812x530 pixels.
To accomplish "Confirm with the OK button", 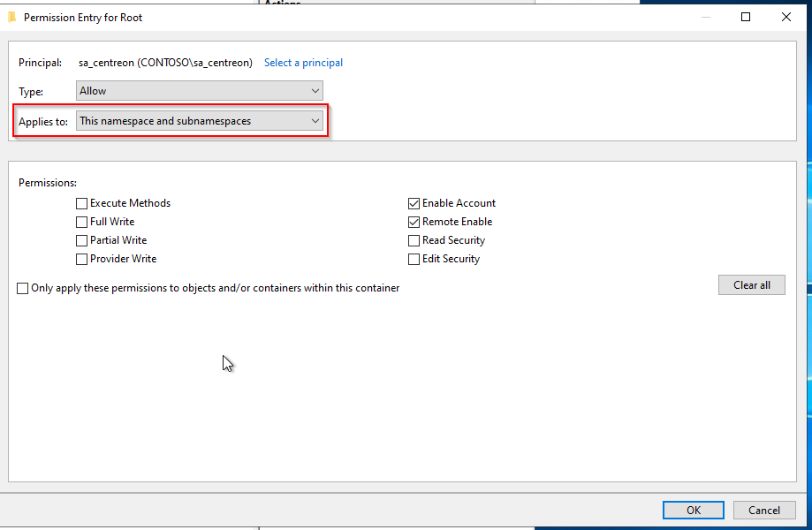I will point(694,510).
